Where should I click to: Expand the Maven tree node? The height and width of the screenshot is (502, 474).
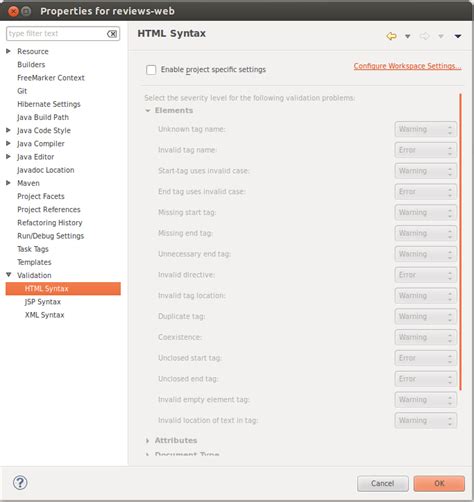tap(9, 183)
